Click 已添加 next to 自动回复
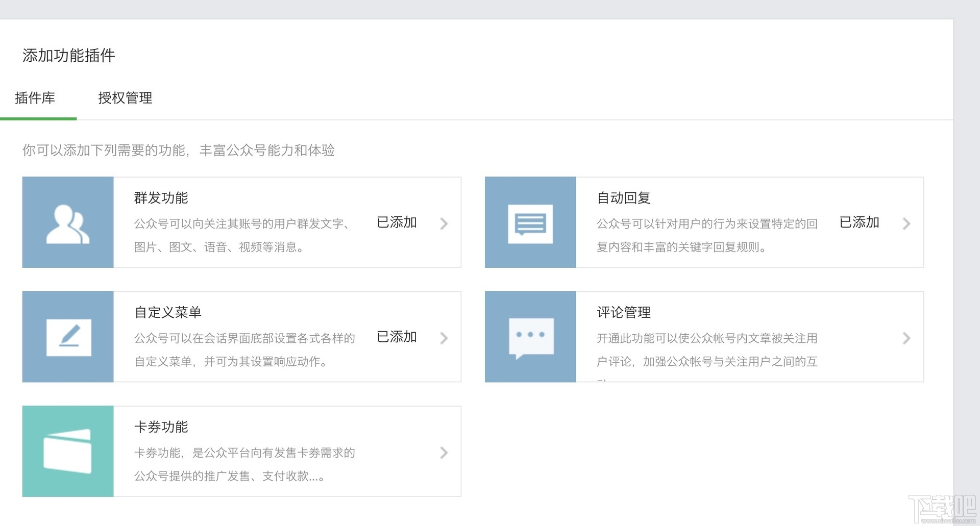980x526 pixels. [x=859, y=222]
